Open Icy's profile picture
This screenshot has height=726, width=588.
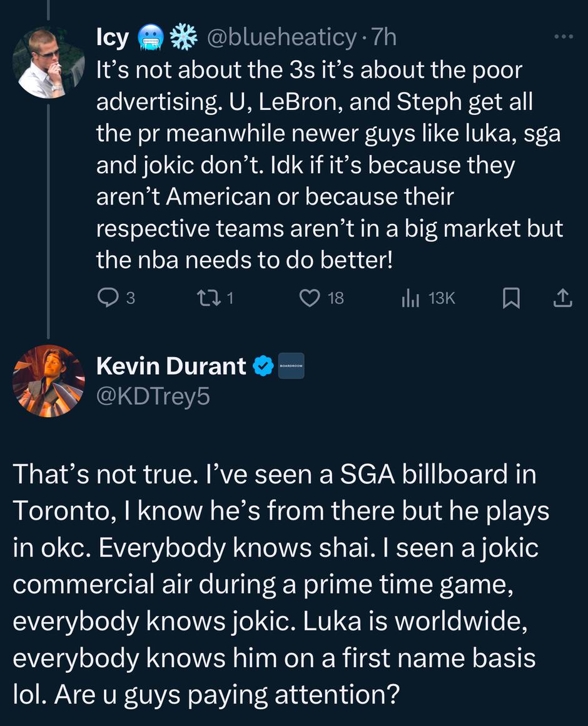pyautogui.click(x=48, y=63)
